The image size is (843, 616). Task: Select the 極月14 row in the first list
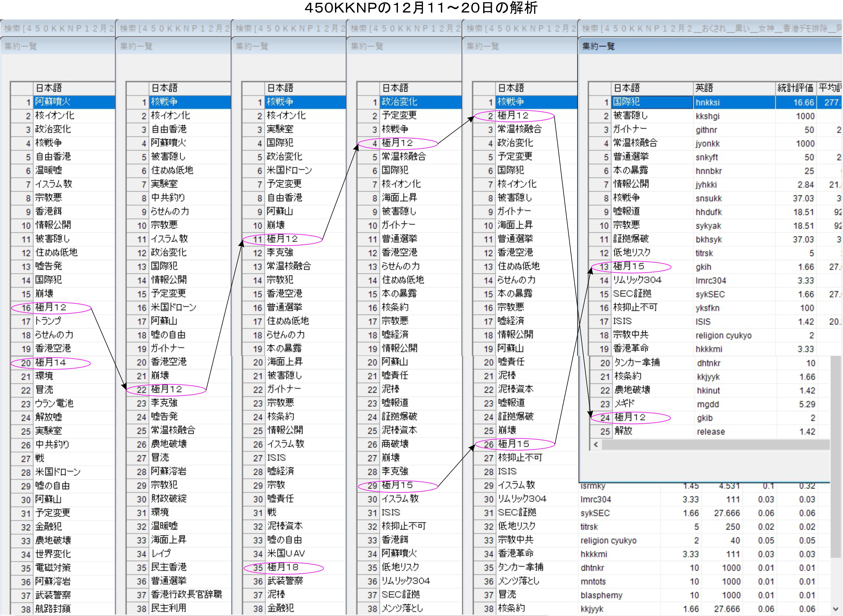tap(51, 363)
